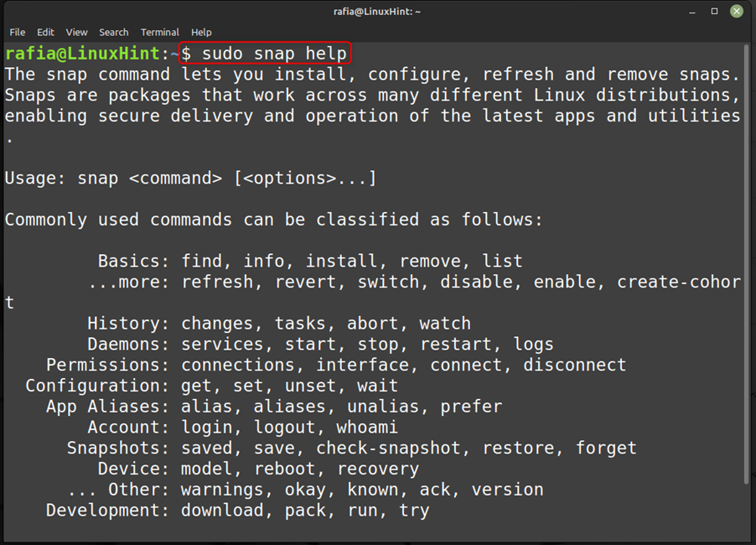
Task: Click the window title rafia@LinuxHint
Action: 377,12
